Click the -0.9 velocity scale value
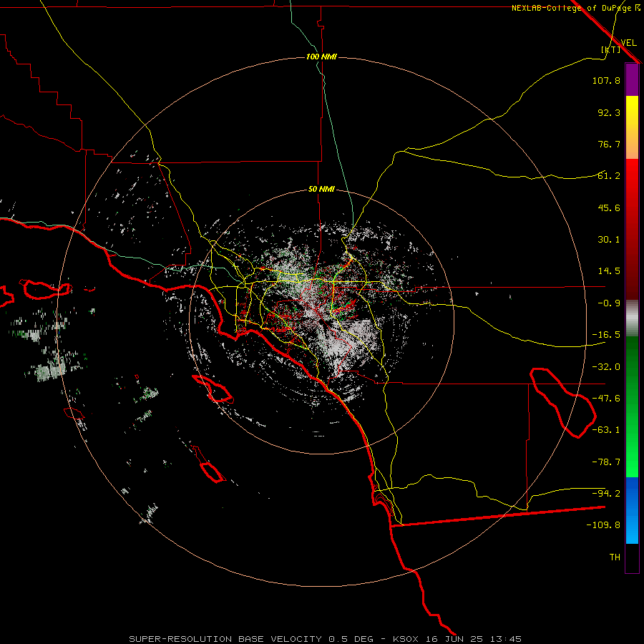Image resolution: width=644 pixels, height=644 pixels. tap(609, 303)
